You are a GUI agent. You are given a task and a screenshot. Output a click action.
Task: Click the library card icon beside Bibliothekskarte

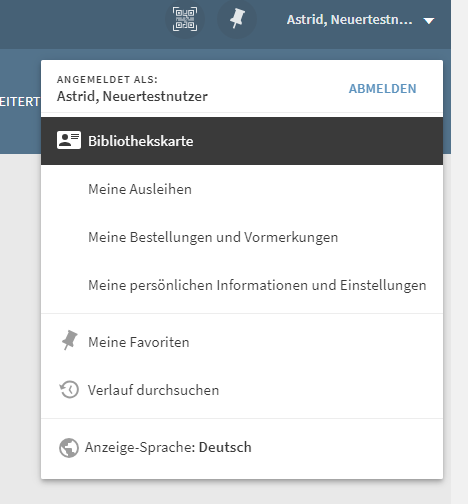(69, 140)
